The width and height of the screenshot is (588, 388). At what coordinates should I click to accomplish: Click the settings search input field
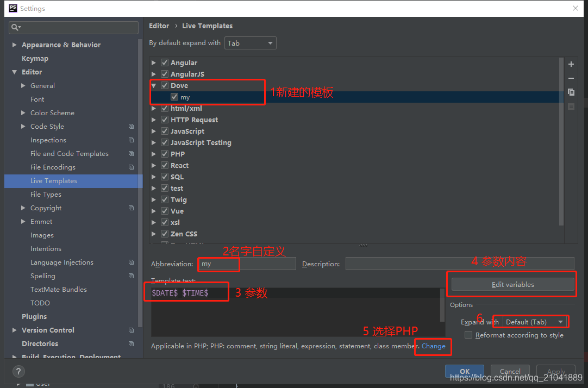point(73,27)
